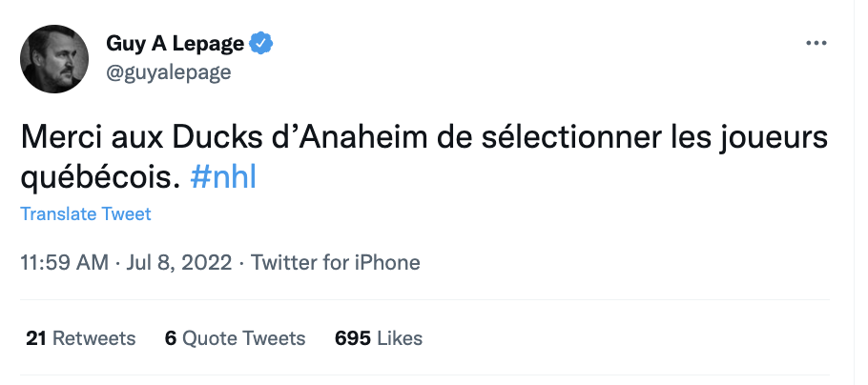Open the three-dot More options menu
This screenshot has width=868, height=385.
coord(816,43)
